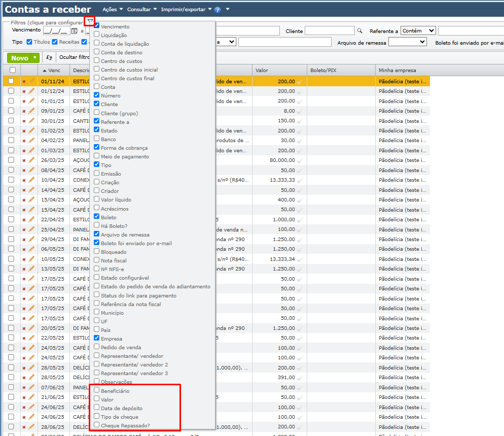This screenshot has height=436, width=504.
Task: Delete the 09/01/25 row with red X
Action: point(24,111)
